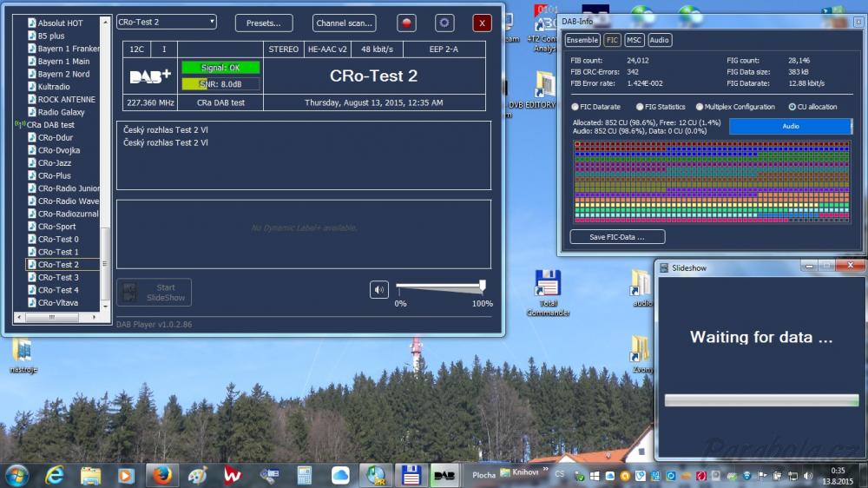
Task: Open Windows Start menu
Action: tap(16, 476)
